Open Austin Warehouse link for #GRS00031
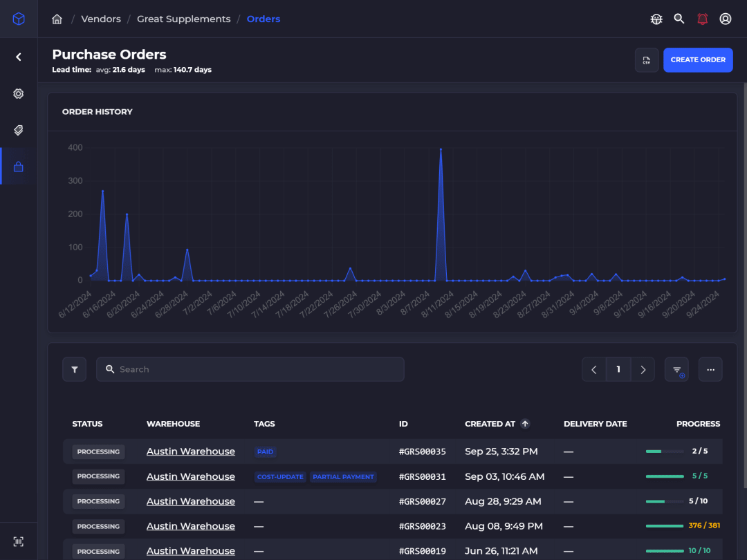The image size is (747, 560). click(x=191, y=476)
